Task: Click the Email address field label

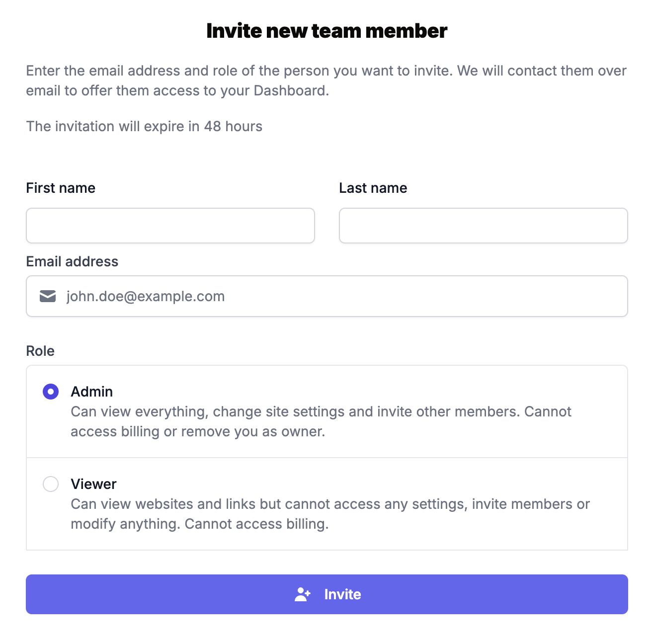Action: (x=72, y=261)
